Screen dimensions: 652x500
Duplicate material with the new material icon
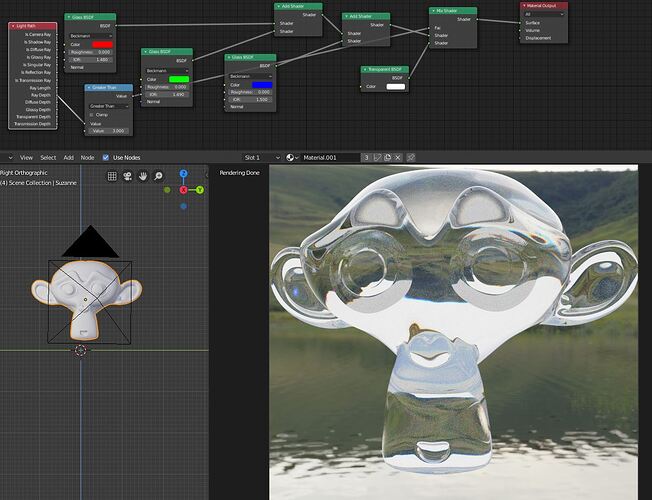point(388,158)
